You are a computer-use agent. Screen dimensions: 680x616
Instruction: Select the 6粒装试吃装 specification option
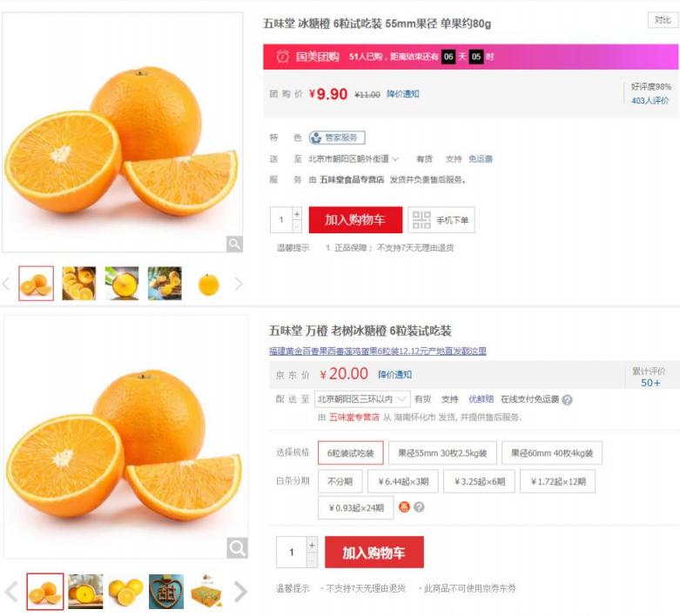350,453
